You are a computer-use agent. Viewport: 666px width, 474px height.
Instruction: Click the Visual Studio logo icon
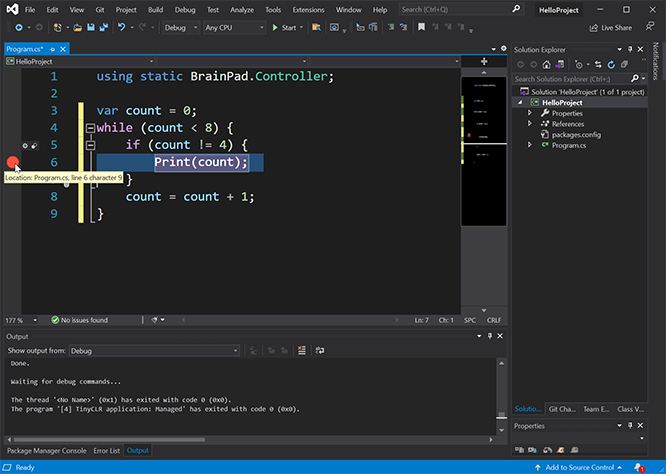[x=13, y=9]
